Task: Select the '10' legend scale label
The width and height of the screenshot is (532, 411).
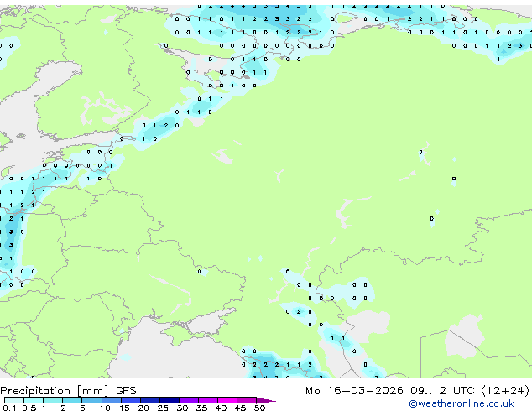Action: (x=105, y=408)
